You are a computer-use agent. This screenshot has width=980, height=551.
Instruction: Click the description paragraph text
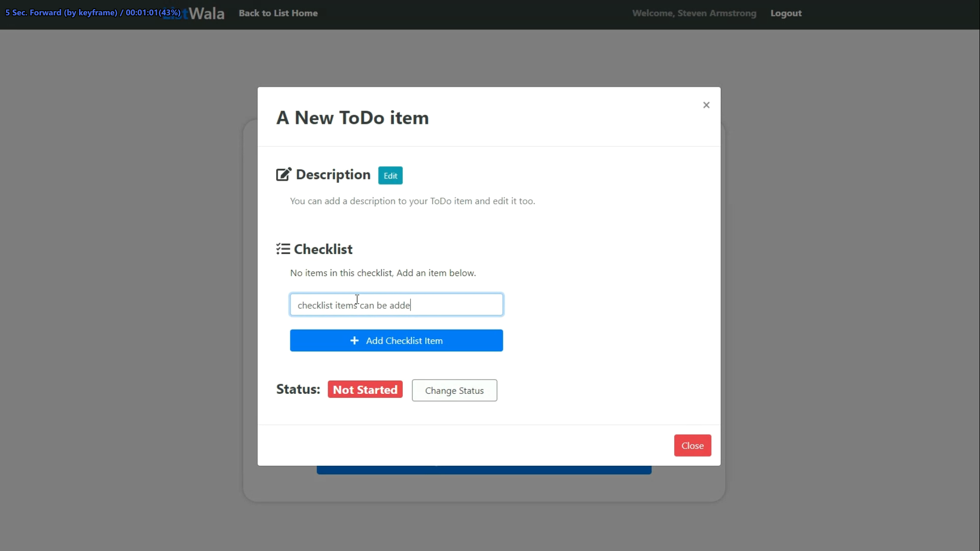(x=412, y=201)
